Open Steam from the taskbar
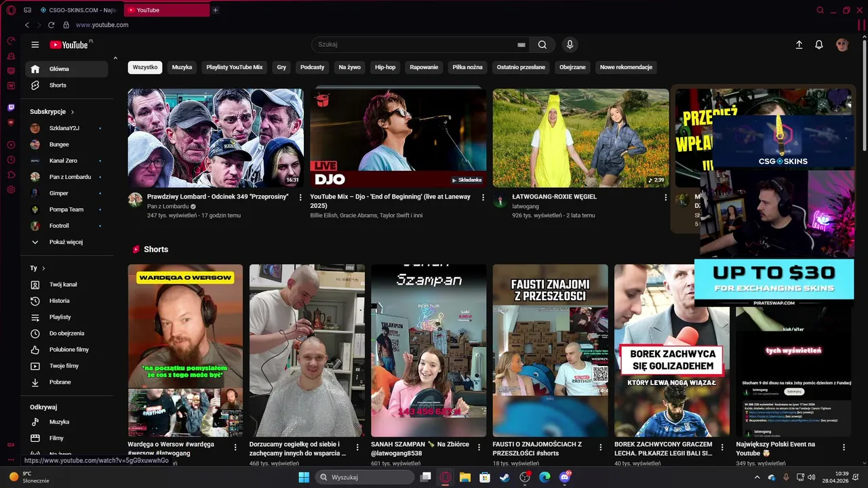Image resolution: width=868 pixels, height=488 pixels. click(505, 477)
